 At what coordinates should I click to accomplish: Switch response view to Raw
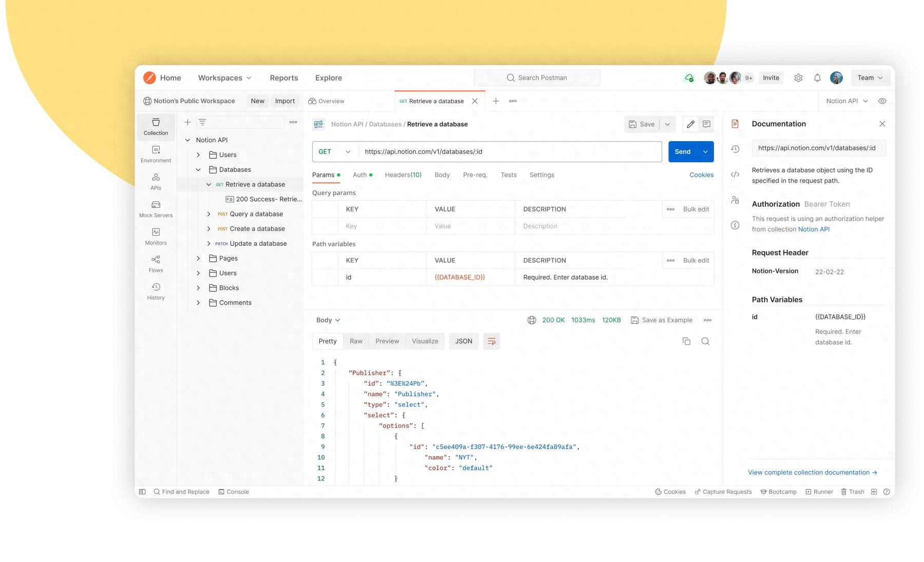point(356,341)
